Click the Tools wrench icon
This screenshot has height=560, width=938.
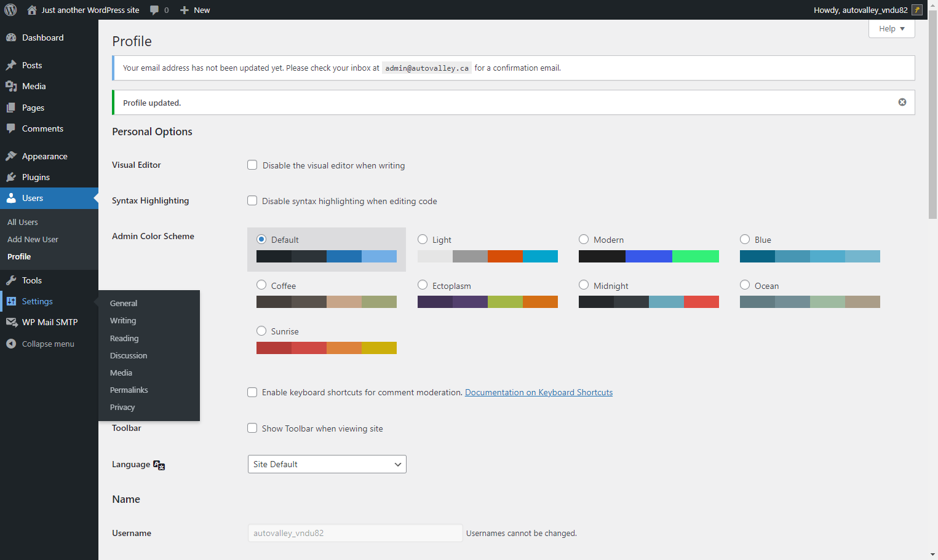pos(11,280)
